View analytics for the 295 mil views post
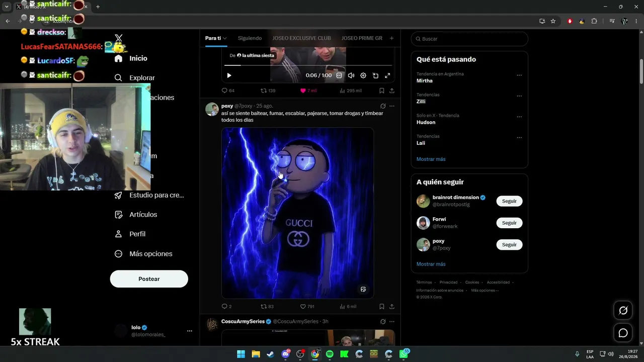This screenshot has height=362, width=644. click(x=351, y=90)
